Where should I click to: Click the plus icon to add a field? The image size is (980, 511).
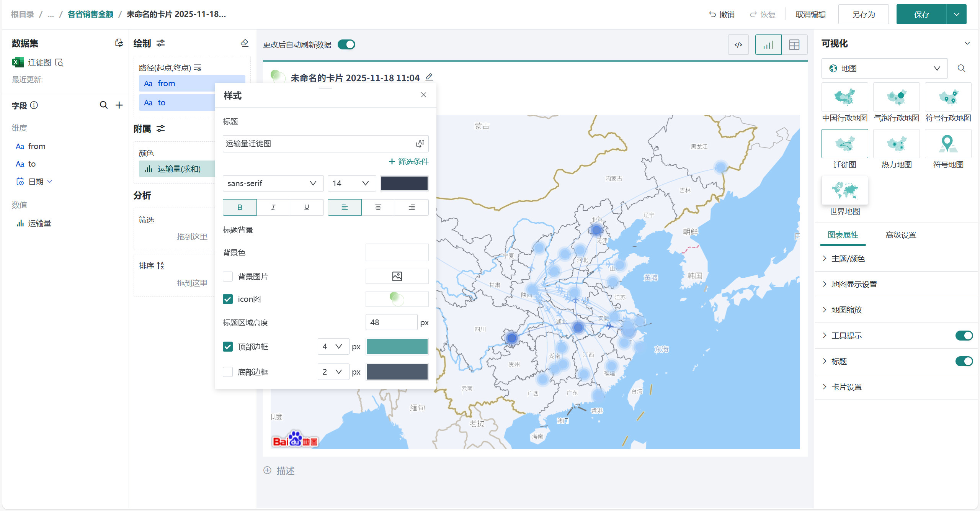coord(119,105)
